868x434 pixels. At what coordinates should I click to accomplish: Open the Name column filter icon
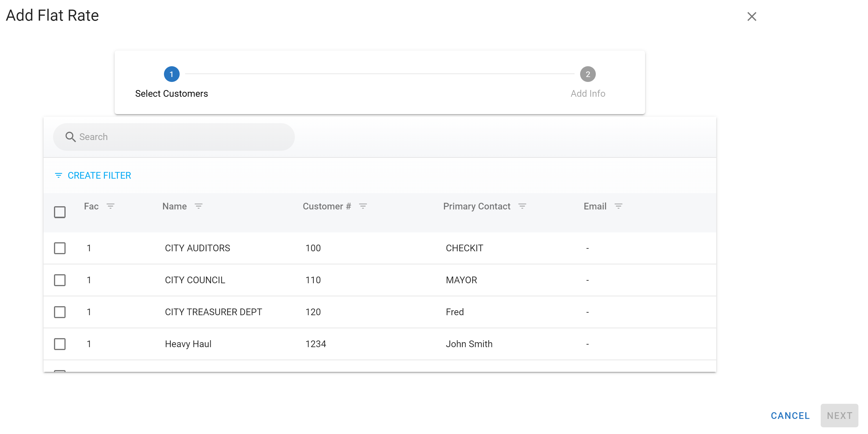198,206
